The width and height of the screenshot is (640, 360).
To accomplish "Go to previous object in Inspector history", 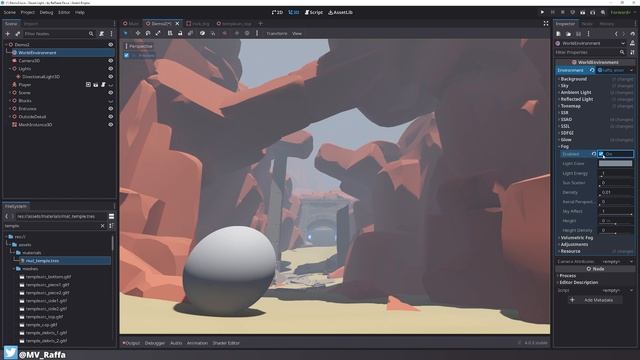I will tap(616, 34).
